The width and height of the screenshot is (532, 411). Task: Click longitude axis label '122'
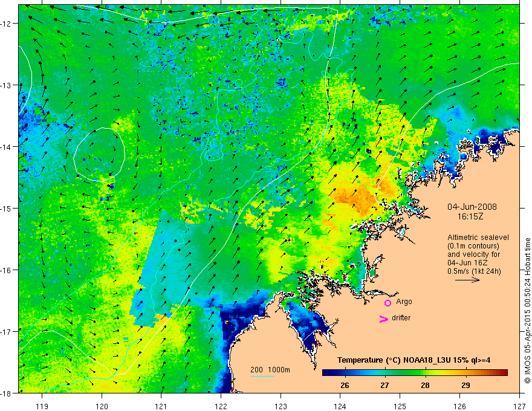[x=221, y=407]
